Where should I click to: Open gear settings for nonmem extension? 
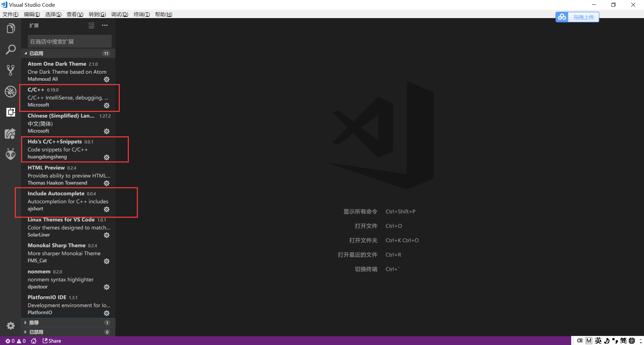(x=107, y=287)
